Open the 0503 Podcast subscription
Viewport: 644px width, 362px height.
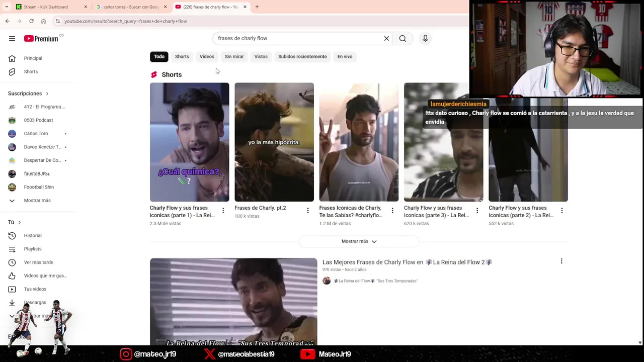(x=38, y=120)
